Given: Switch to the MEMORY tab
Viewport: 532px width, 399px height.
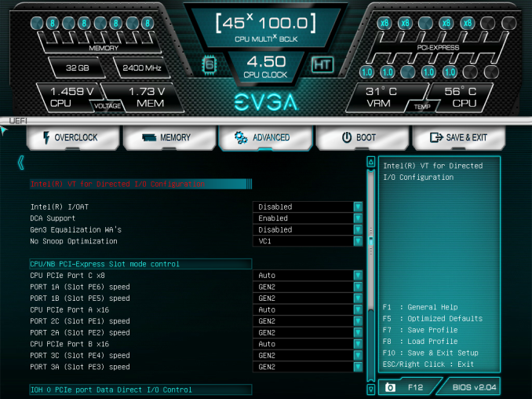Looking at the screenshot, I should pos(169,137).
